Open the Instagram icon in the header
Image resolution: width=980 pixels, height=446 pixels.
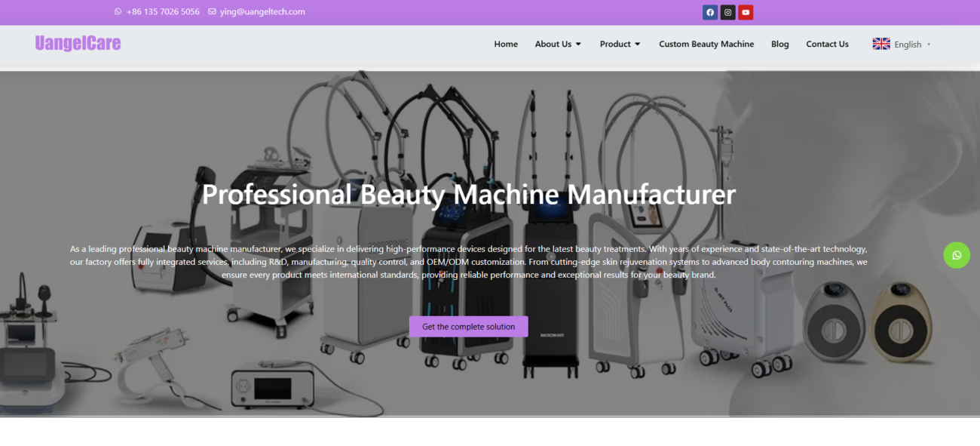[727, 12]
